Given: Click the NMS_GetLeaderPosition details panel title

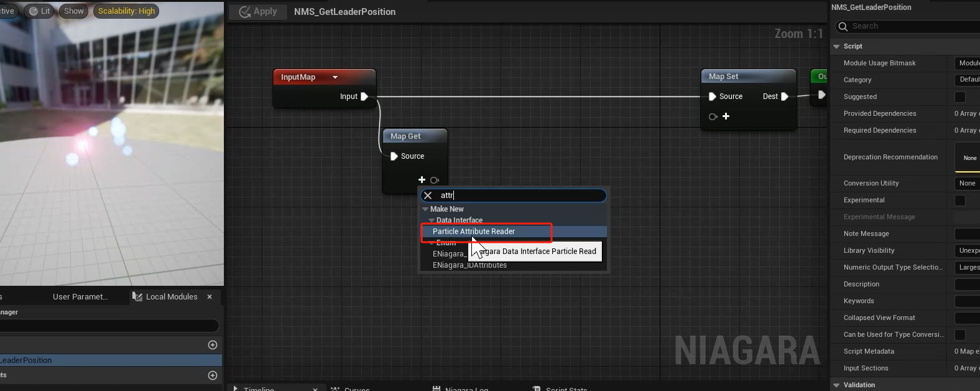Looking at the screenshot, I should 871,7.
